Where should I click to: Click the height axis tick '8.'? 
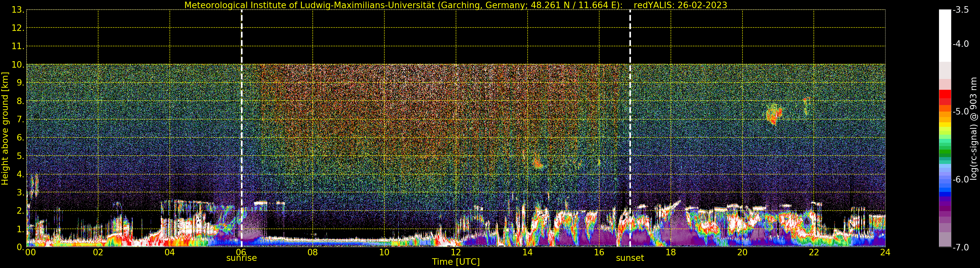20,101
